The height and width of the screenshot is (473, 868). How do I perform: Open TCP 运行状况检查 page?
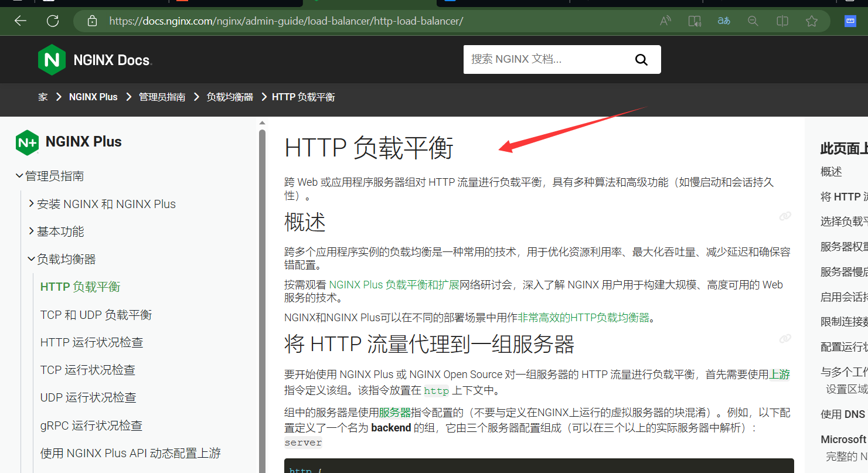[88, 370]
